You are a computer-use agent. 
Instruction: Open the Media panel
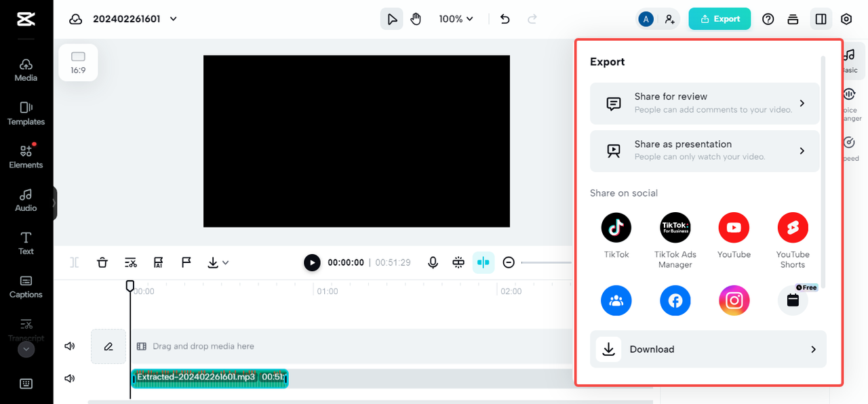click(x=26, y=70)
